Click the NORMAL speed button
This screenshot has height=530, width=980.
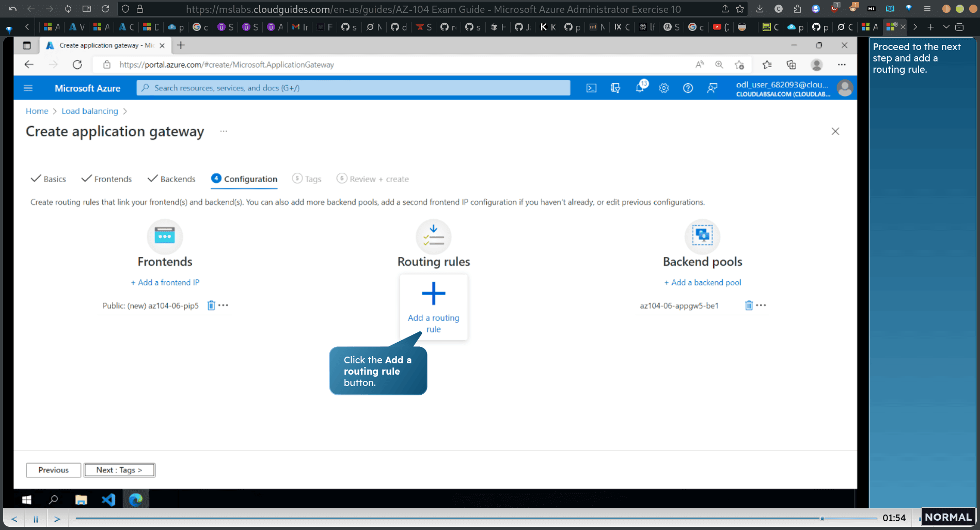(948, 517)
